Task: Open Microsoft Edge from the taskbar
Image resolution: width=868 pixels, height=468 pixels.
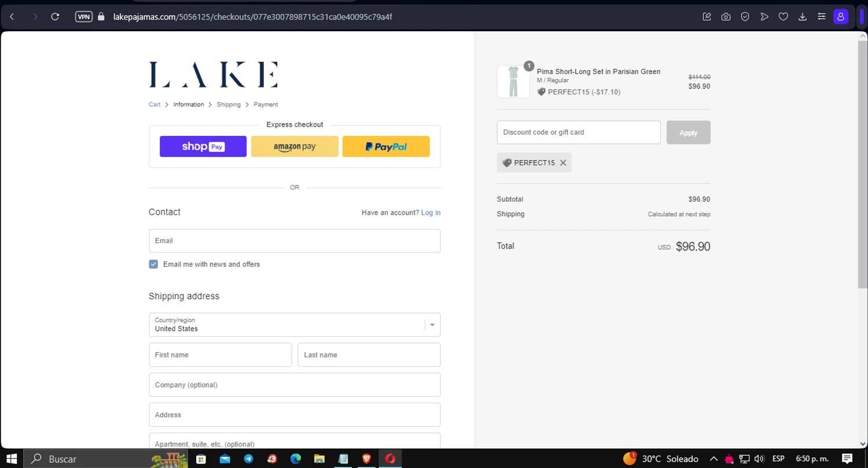Action: pyautogui.click(x=296, y=459)
